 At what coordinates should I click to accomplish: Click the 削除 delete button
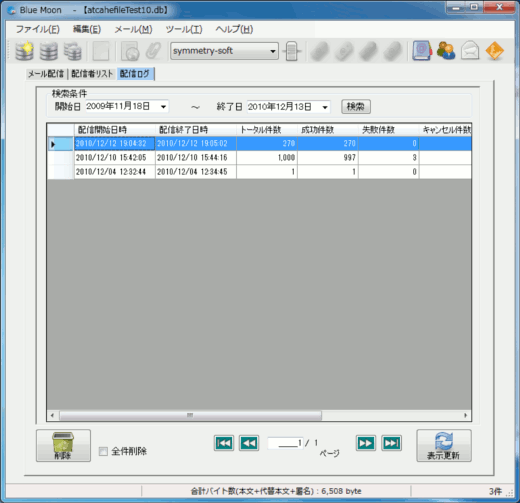(63, 446)
